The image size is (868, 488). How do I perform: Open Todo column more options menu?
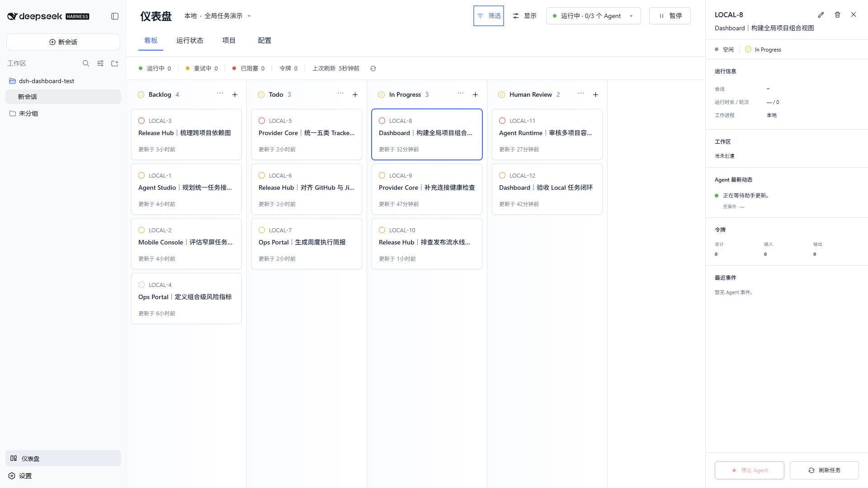click(340, 94)
